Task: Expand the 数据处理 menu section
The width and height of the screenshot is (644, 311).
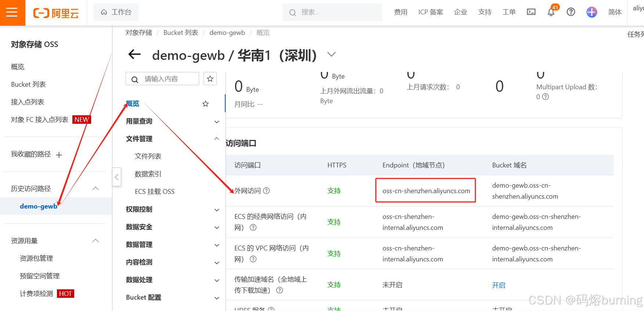Action: pyautogui.click(x=217, y=280)
